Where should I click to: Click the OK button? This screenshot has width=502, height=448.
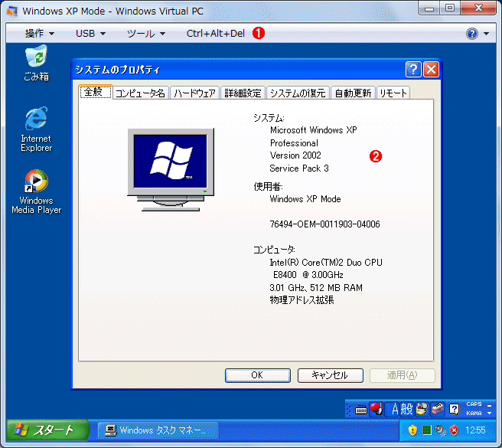pyautogui.click(x=257, y=375)
